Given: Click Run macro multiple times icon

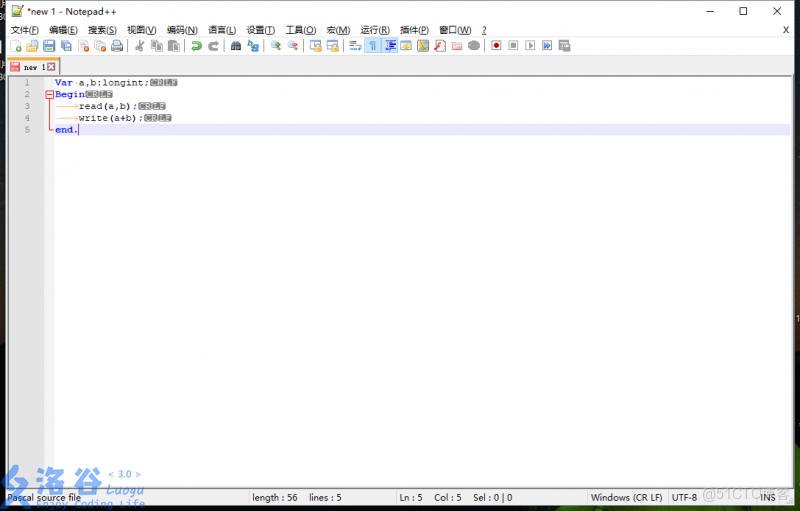Looking at the screenshot, I should point(547,46).
